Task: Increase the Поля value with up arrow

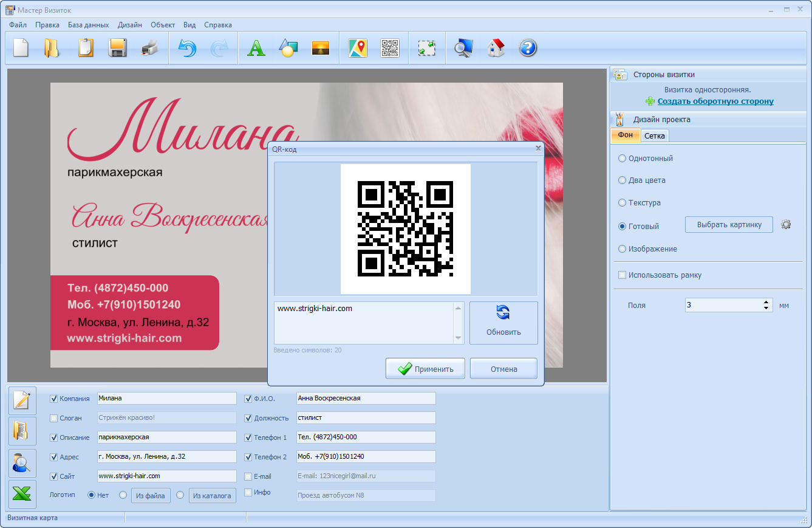Action: coord(766,302)
